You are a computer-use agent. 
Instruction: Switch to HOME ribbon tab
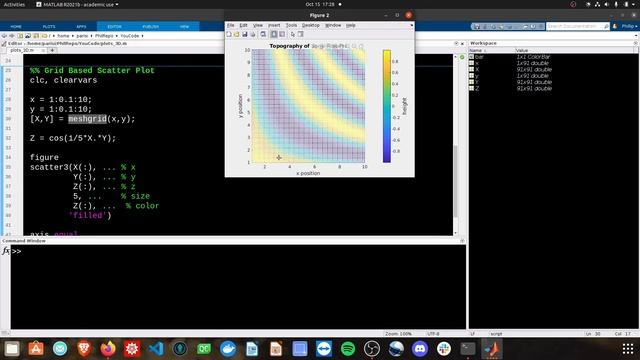coord(16,27)
